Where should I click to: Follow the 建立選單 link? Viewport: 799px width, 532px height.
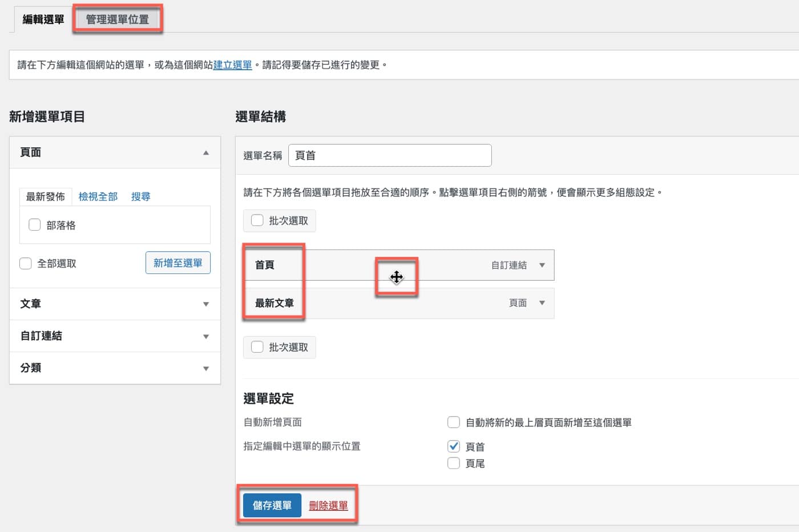[232, 65]
